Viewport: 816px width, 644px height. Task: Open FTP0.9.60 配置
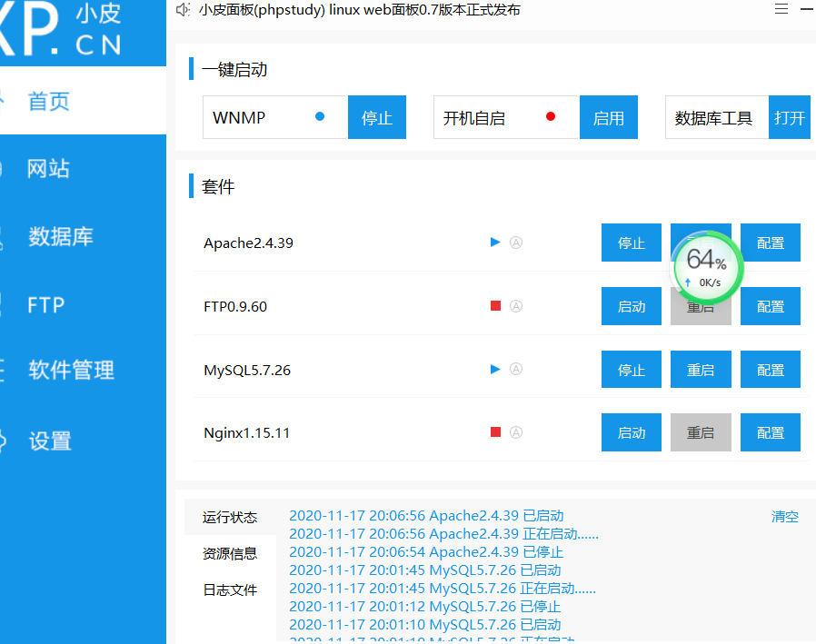pyautogui.click(x=771, y=306)
